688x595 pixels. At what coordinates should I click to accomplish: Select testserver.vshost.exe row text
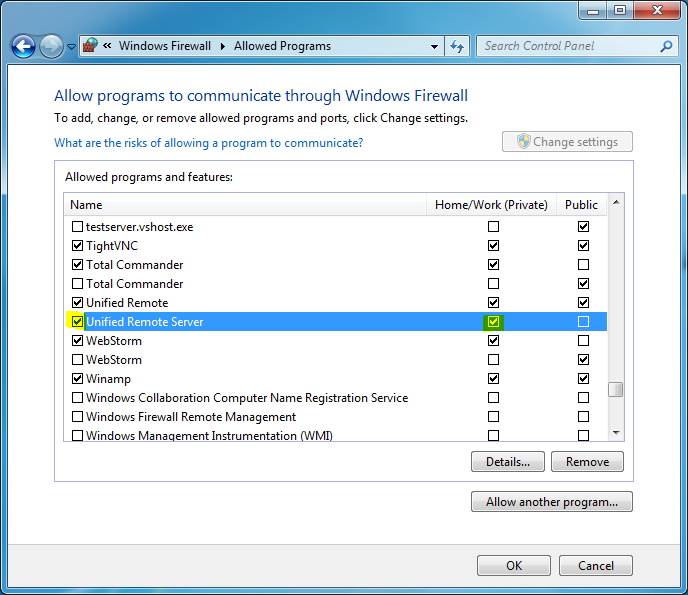(x=140, y=227)
